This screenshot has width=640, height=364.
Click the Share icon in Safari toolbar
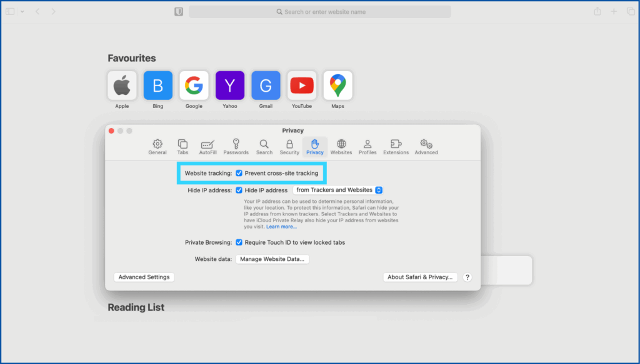[597, 12]
